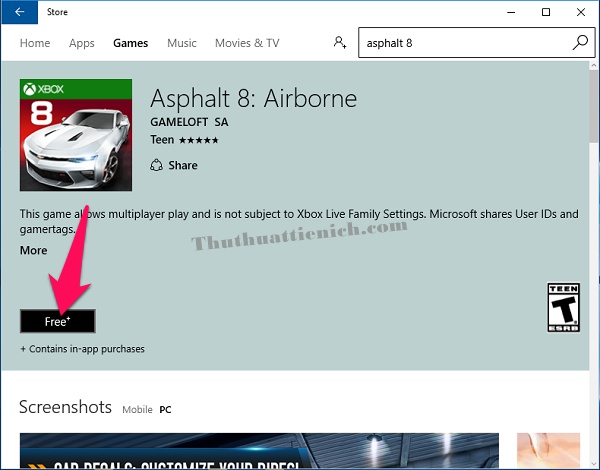This screenshot has width=600, height=470.
Task: Open the first screenshot thumbnail
Action: (x=259, y=452)
